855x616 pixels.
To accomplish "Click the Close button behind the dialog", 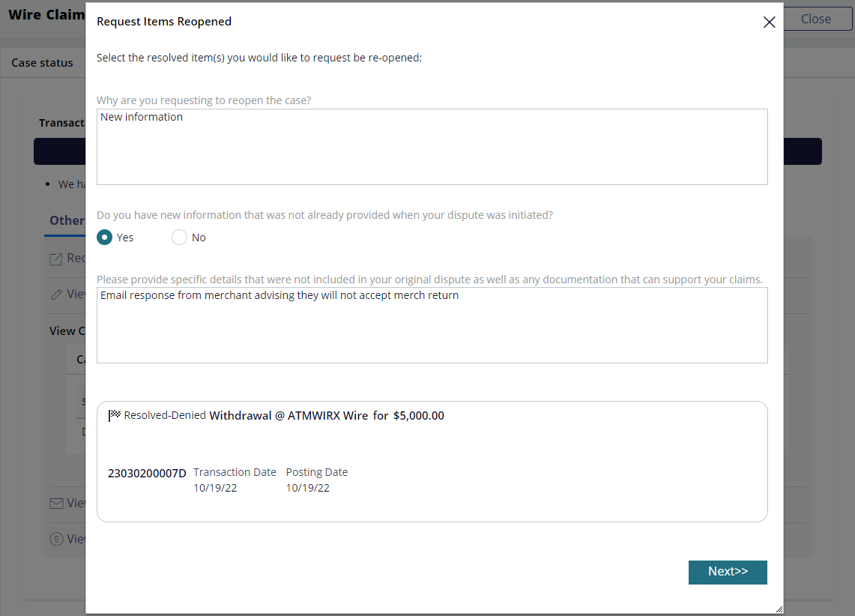I will click(816, 19).
